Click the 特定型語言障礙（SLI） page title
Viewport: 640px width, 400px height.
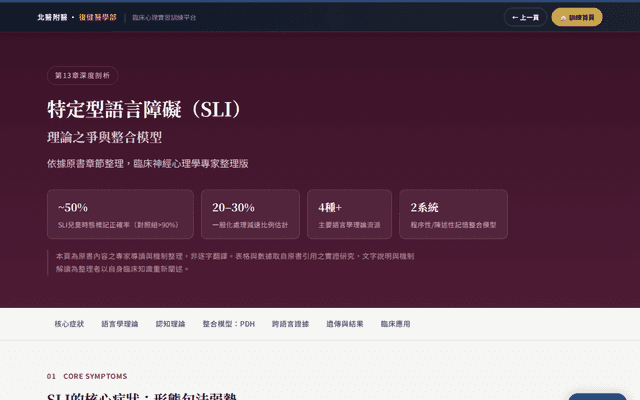point(144,109)
